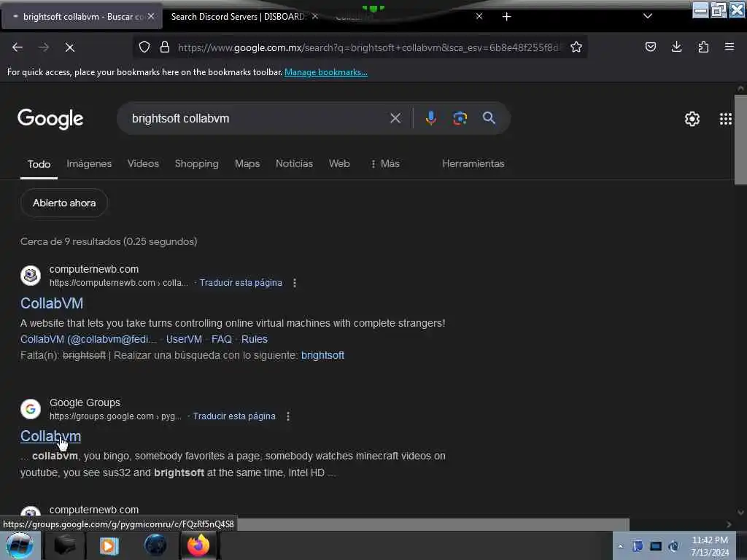
Task: Select the Maps search tab
Action: click(x=247, y=163)
